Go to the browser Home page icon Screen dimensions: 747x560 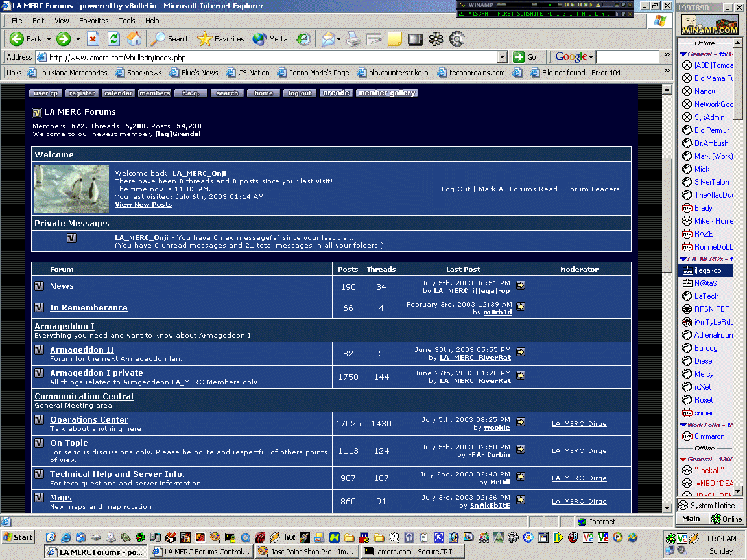coord(134,39)
